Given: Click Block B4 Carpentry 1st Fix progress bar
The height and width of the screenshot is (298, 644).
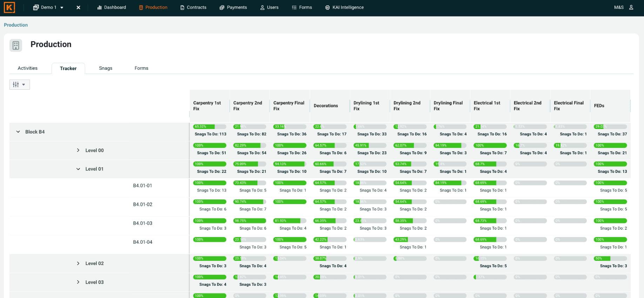Looking at the screenshot, I should coord(209,127).
